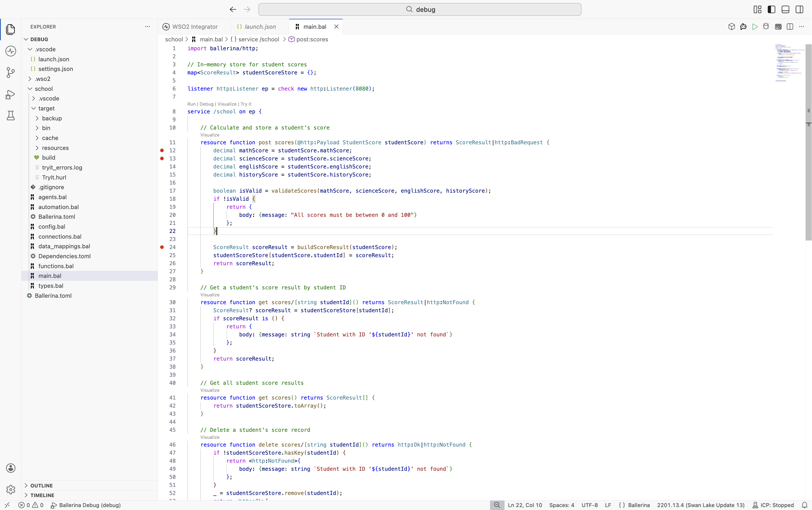The width and height of the screenshot is (812, 510).
Task: Go forward with the right arrow
Action: click(247, 9)
